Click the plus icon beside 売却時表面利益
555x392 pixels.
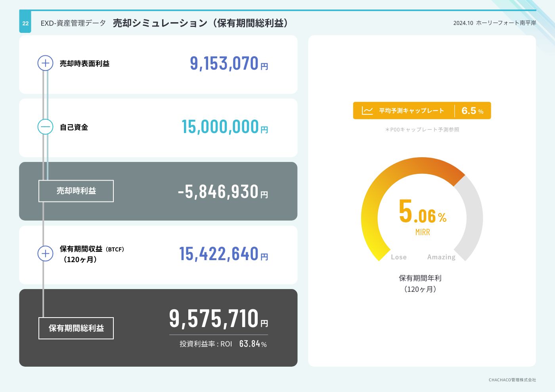coord(45,63)
